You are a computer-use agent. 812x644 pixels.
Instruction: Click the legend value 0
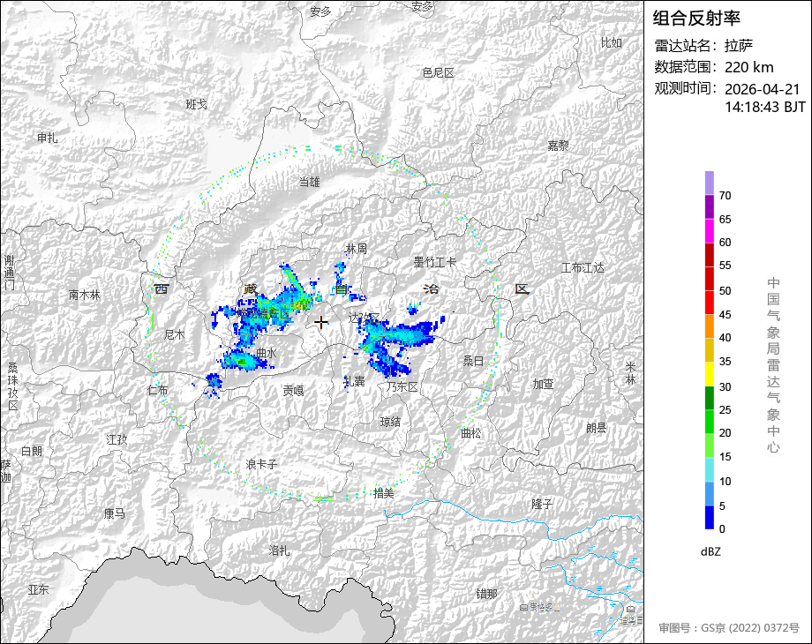[x=722, y=529]
